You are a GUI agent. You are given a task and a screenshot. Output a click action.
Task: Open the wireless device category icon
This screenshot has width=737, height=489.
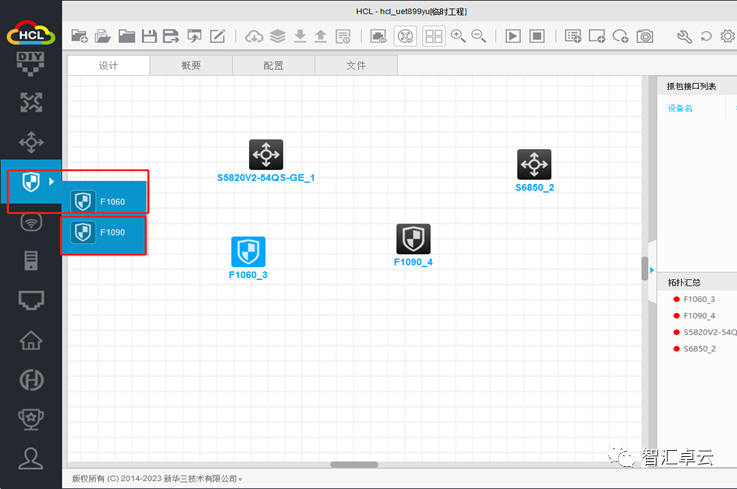point(31,221)
